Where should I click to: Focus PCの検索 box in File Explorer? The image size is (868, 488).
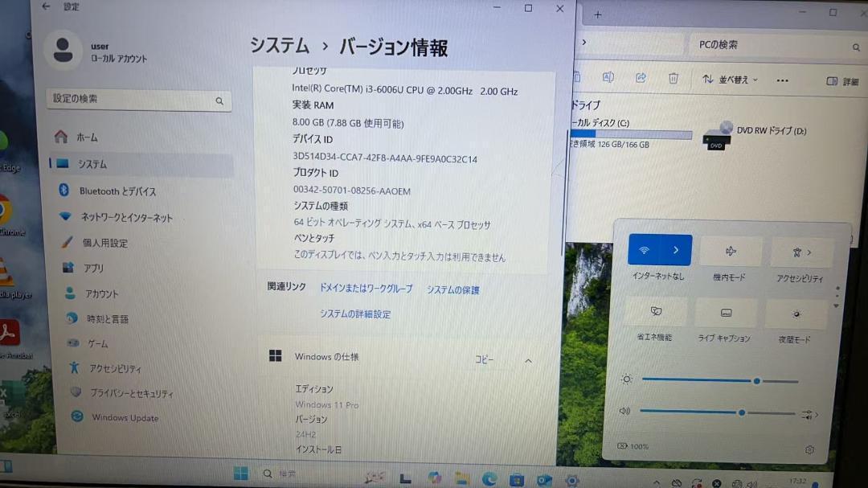pos(776,45)
